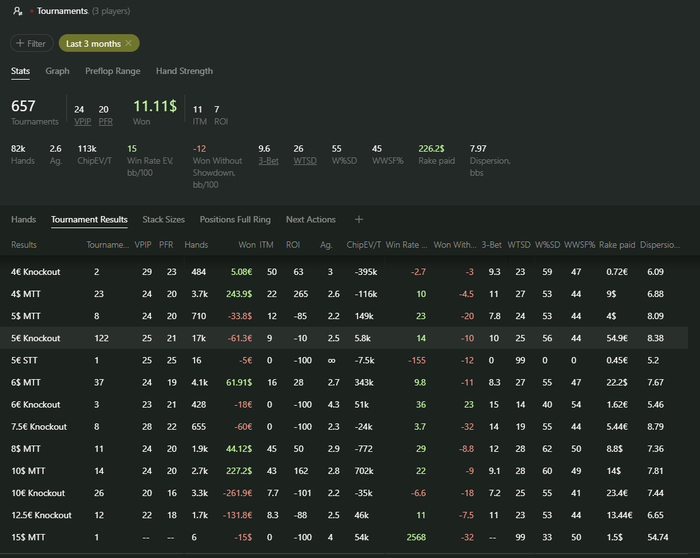Select the 5$ MTT row
The width and height of the screenshot is (700, 558).
click(x=344, y=316)
